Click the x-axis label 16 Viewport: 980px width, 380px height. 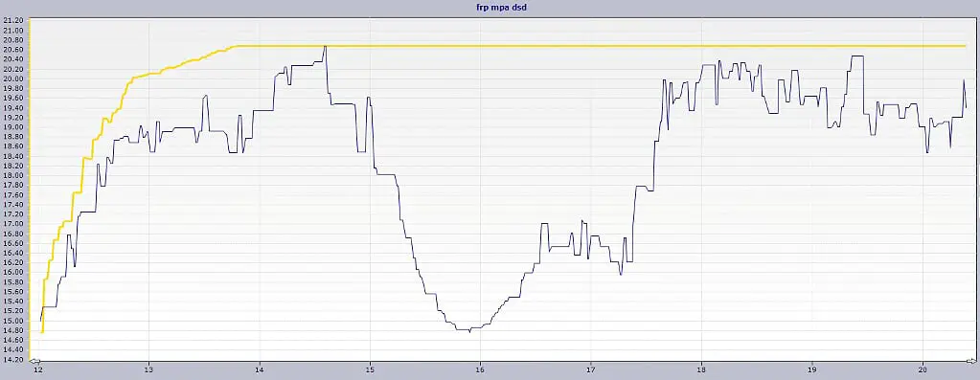point(481,370)
